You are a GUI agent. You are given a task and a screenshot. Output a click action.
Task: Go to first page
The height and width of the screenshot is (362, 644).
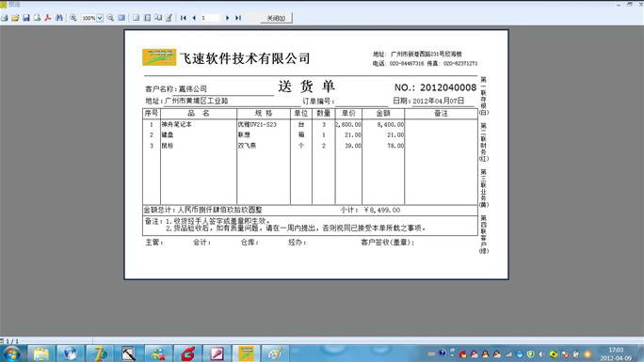click(x=184, y=18)
